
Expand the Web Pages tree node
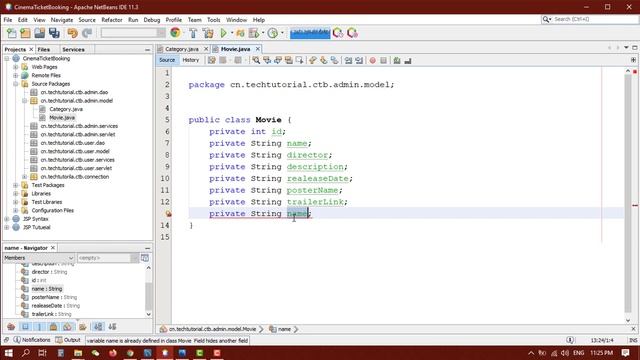pyautogui.click(x=16, y=67)
